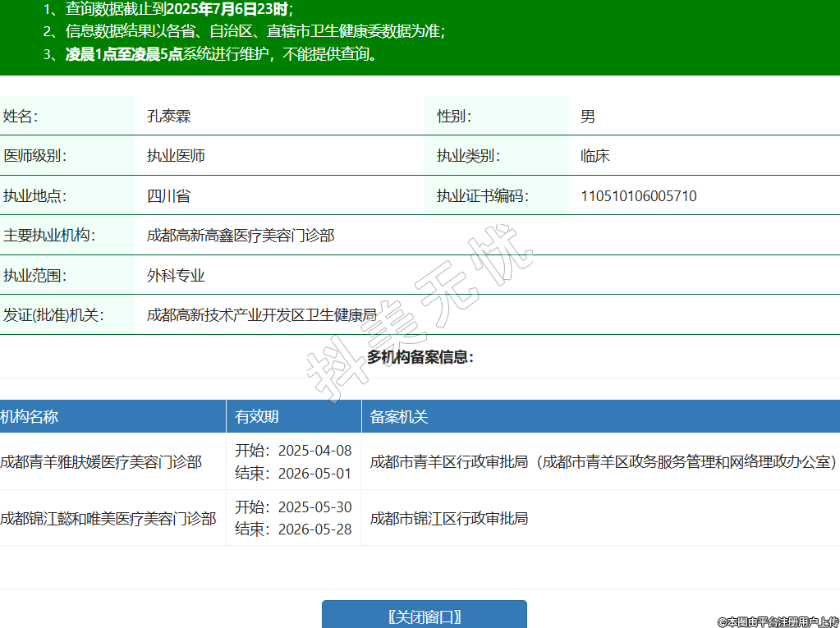The height and width of the screenshot is (628, 840).
Task: Click the 姓名 field label
Action: pyautogui.click(x=21, y=117)
